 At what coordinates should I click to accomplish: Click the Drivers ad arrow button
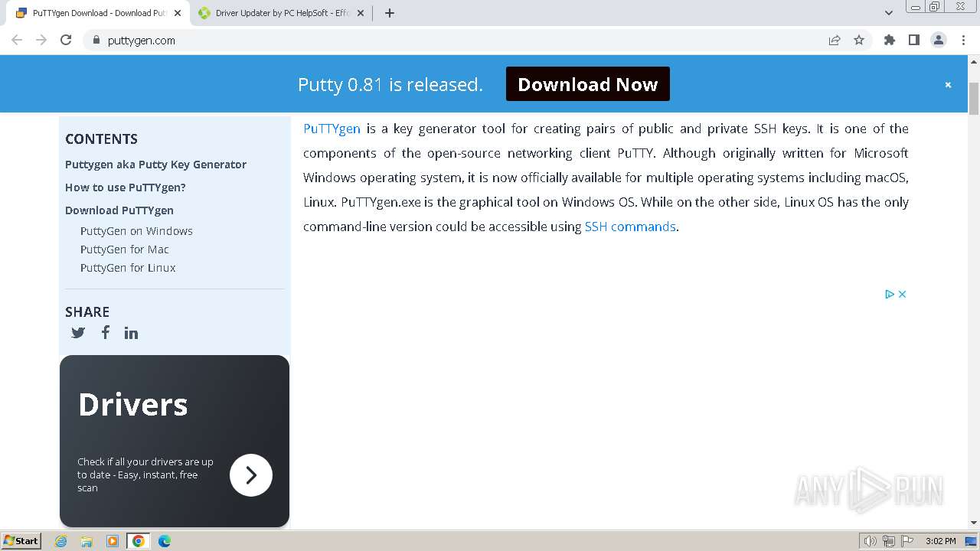point(251,475)
